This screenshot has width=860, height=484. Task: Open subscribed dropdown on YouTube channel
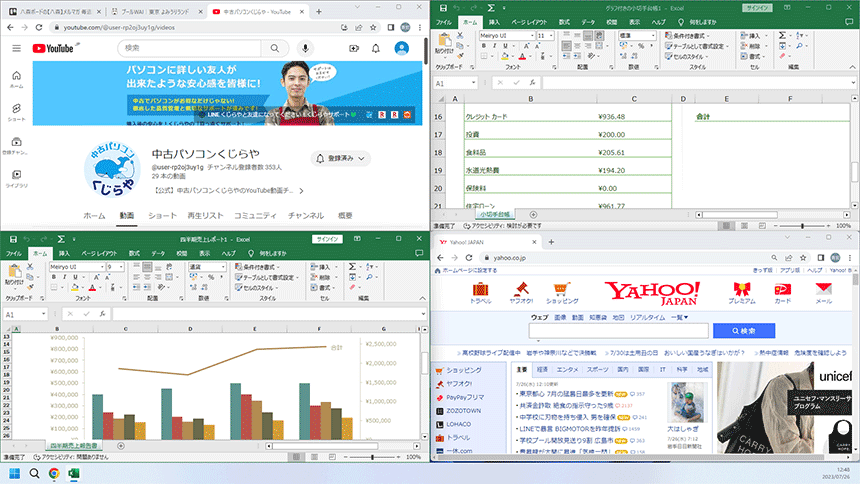pos(340,158)
